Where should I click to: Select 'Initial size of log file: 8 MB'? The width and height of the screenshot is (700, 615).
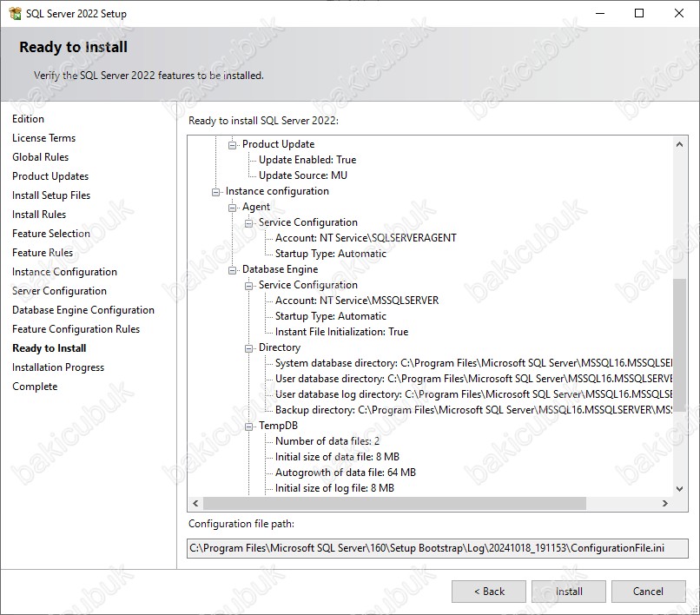click(335, 488)
